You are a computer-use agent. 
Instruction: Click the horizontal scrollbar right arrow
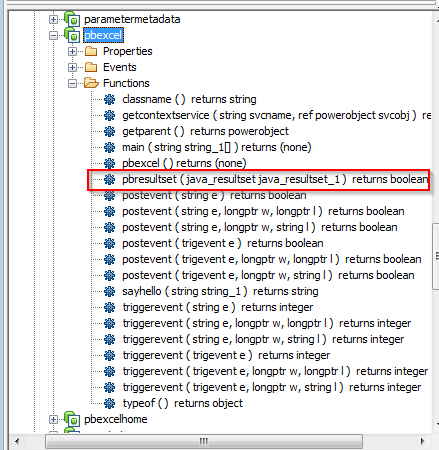[x=423, y=442]
